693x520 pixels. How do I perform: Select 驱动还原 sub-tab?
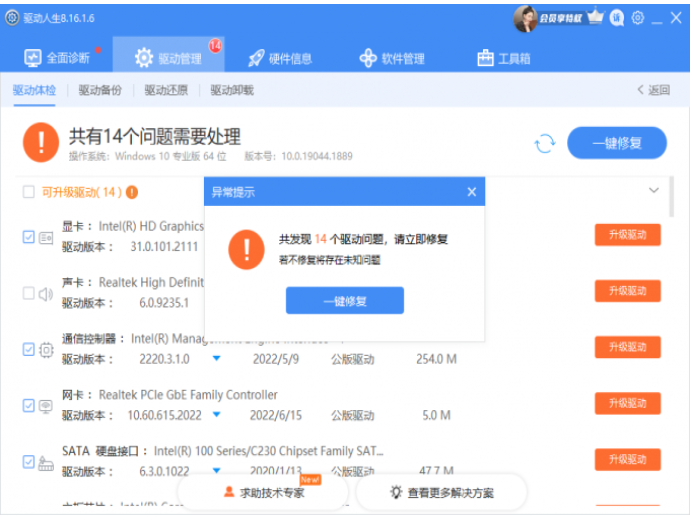(166, 91)
